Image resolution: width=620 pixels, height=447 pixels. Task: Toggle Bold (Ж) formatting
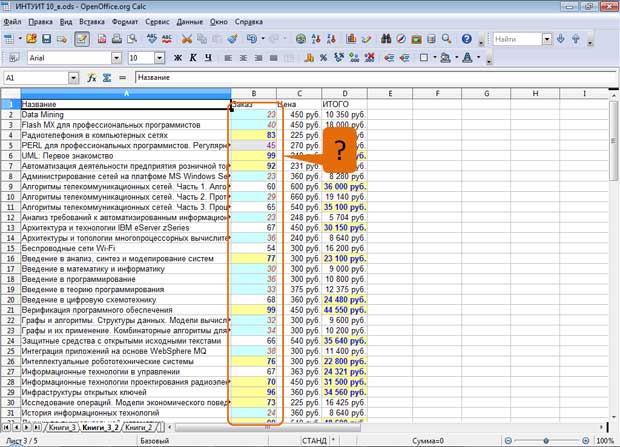click(178, 58)
